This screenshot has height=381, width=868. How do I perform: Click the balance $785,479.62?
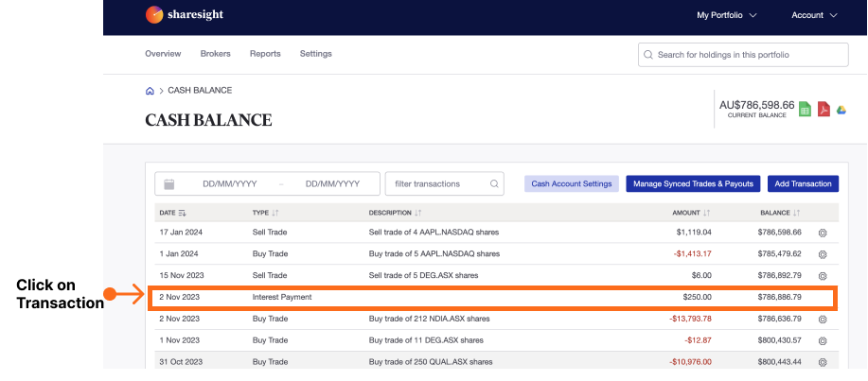(779, 253)
